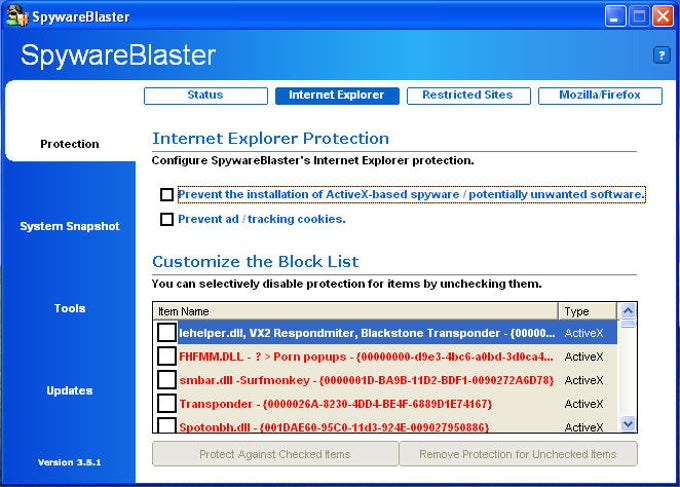The height and width of the screenshot is (487, 680).
Task: Select the Transponder {0000026A-8230 row text
Action: [336, 404]
